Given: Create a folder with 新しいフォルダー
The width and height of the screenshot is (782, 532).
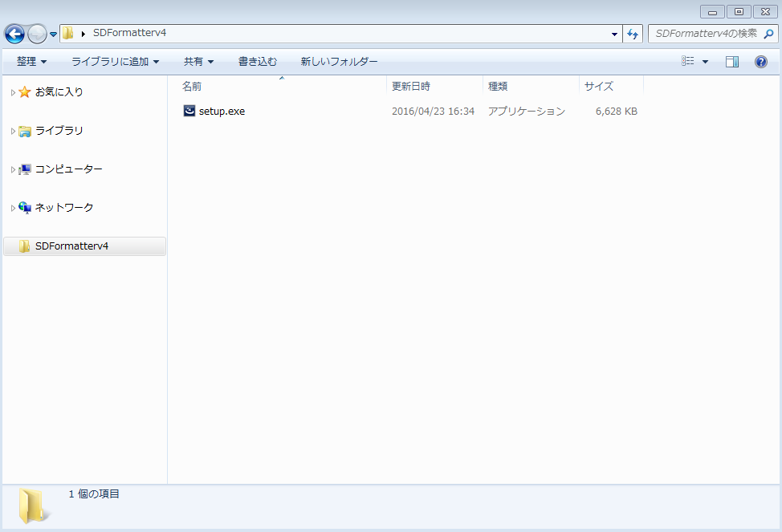Looking at the screenshot, I should 339,61.
